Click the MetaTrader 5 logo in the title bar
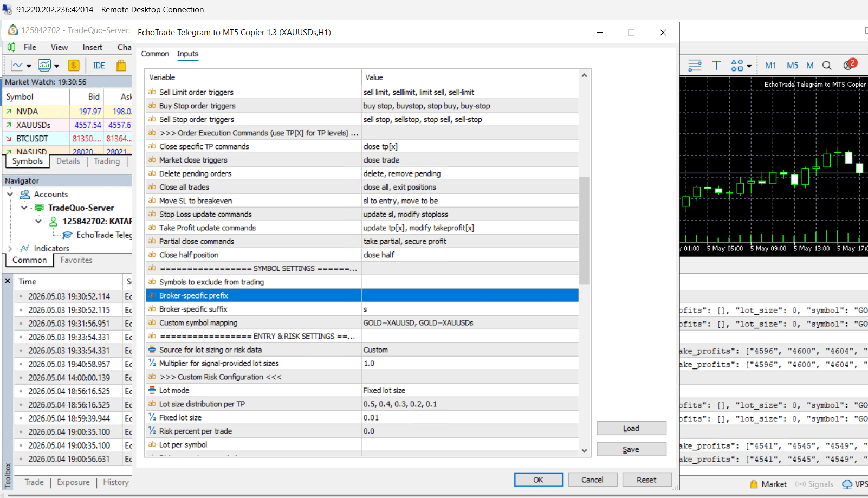Viewport: 868px width, 498px height. (12, 30)
